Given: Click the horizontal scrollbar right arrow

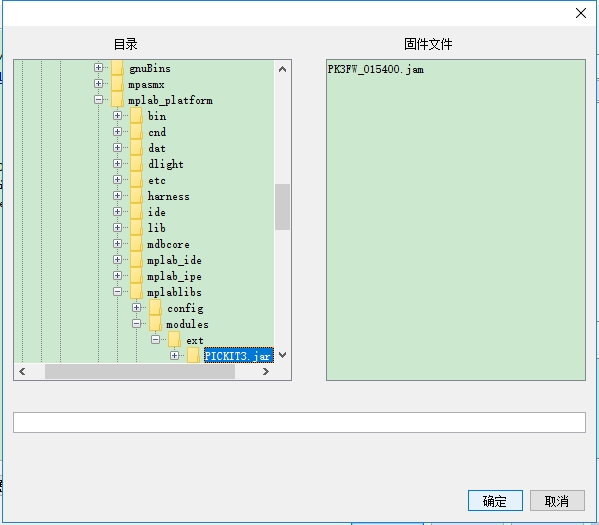Looking at the screenshot, I should 266,371.
